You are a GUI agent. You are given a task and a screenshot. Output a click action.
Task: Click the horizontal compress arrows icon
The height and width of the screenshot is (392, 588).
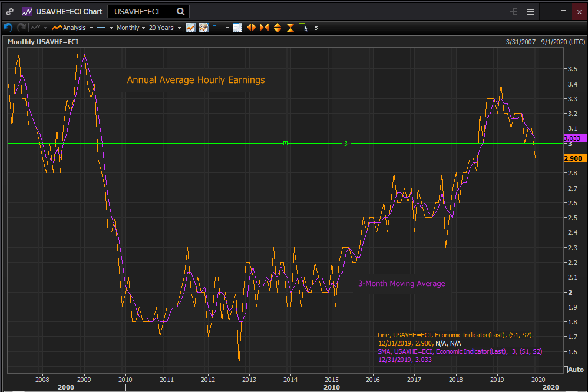tap(264, 28)
